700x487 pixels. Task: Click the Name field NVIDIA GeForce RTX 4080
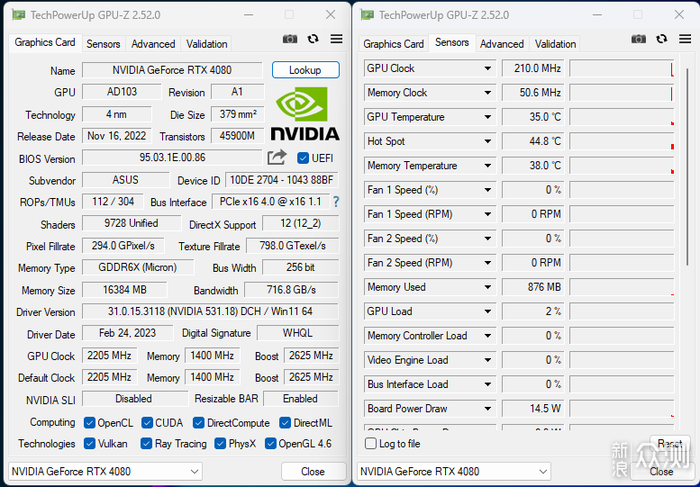[172, 70]
